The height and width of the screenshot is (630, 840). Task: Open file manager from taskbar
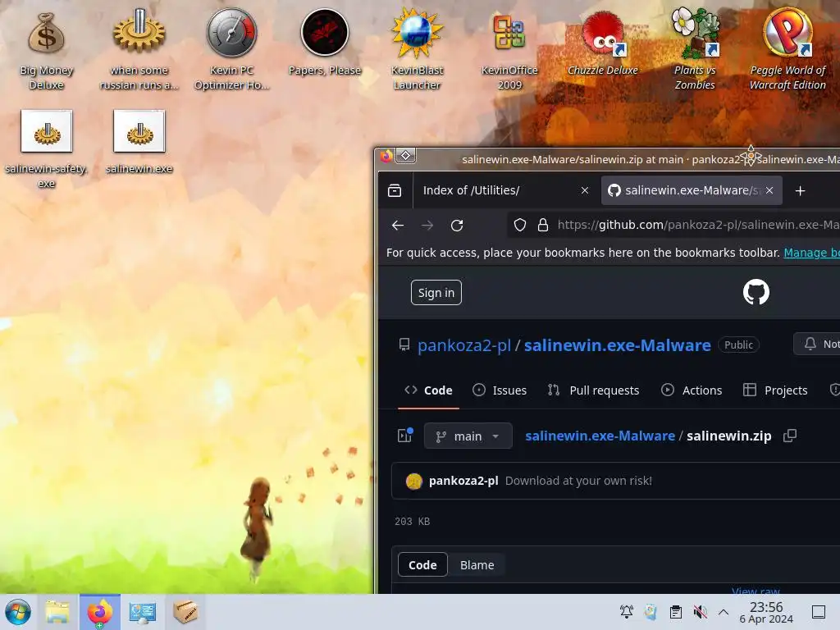coord(57,612)
